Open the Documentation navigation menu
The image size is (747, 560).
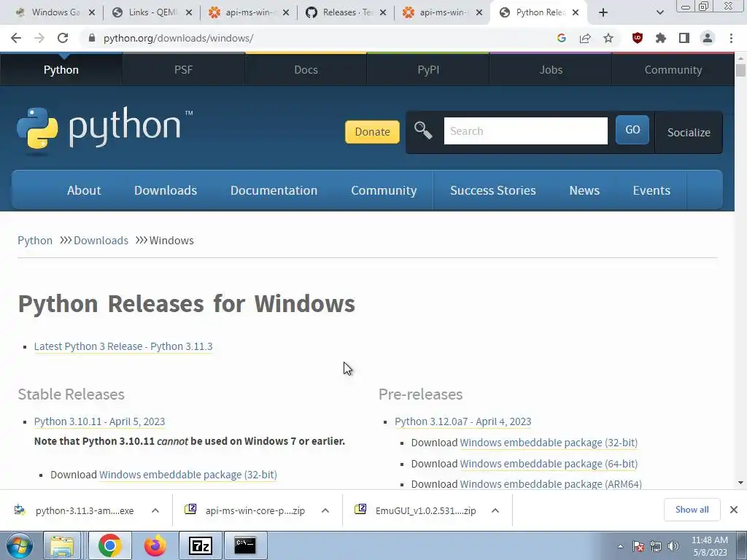coord(274,190)
